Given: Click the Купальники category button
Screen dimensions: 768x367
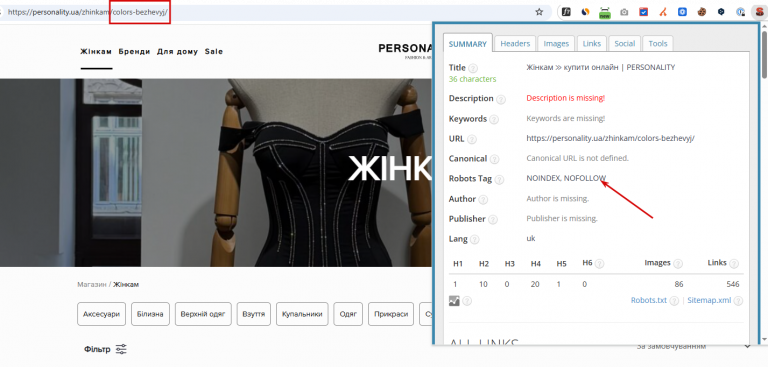Looking at the screenshot, I should (302, 314).
